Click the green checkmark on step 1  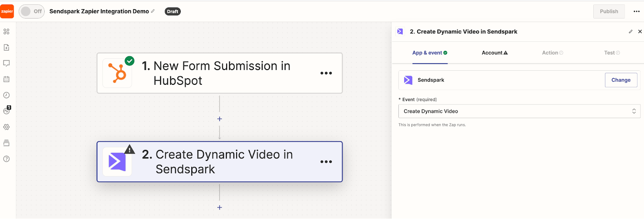pos(130,61)
